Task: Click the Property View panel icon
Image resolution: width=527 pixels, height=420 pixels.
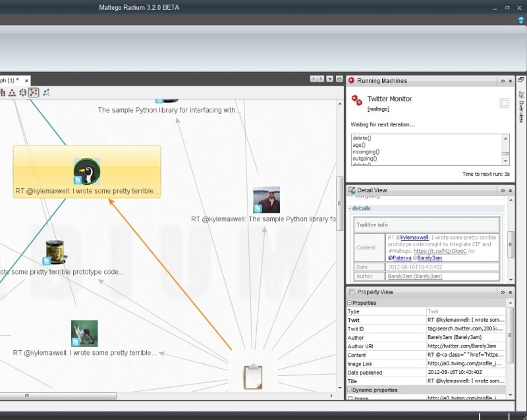Action: [352, 292]
